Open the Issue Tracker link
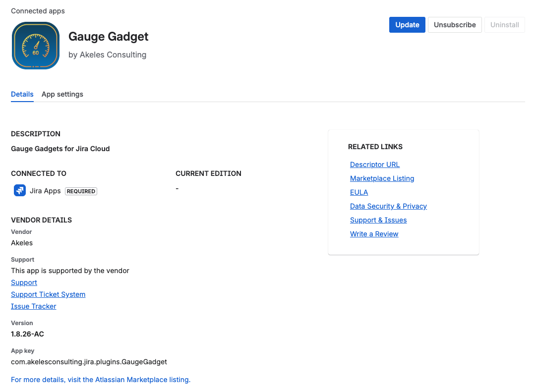Image resolution: width=535 pixels, height=392 pixels. (33, 306)
